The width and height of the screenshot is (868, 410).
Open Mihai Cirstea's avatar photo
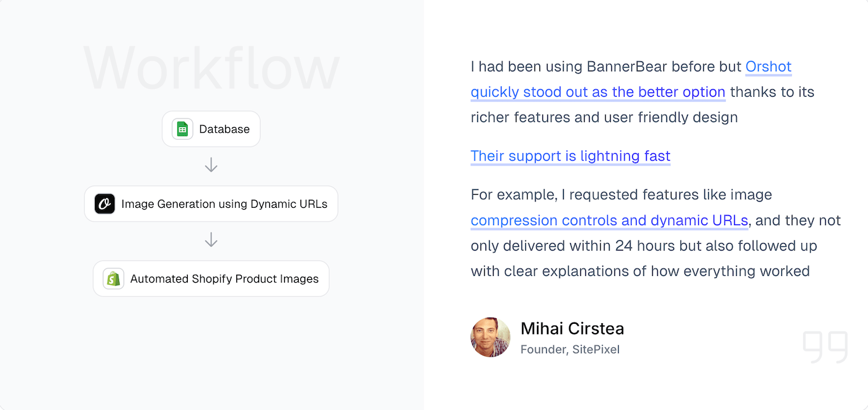click(490, 337)
